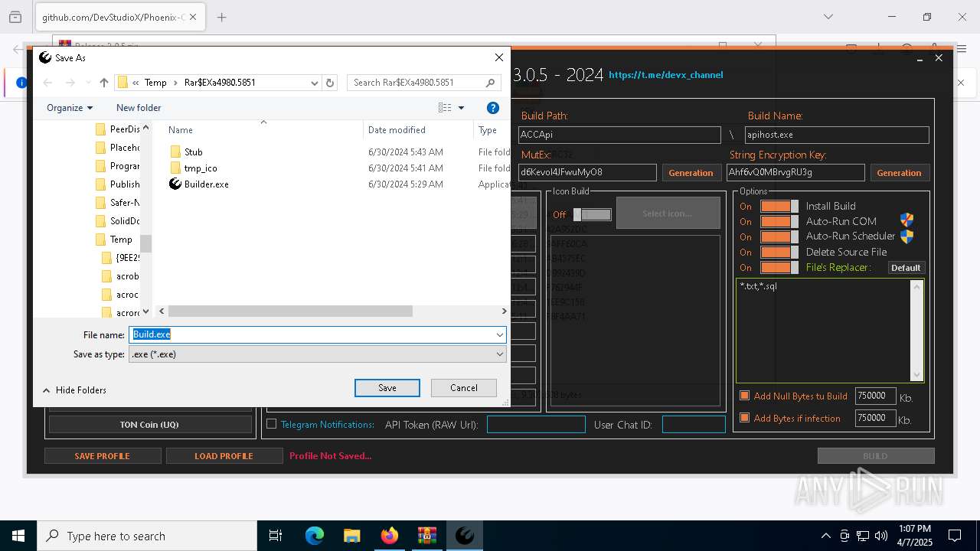
Task: Switch to Phoenix builder taskbar icon
Action: tap(465, 536)
